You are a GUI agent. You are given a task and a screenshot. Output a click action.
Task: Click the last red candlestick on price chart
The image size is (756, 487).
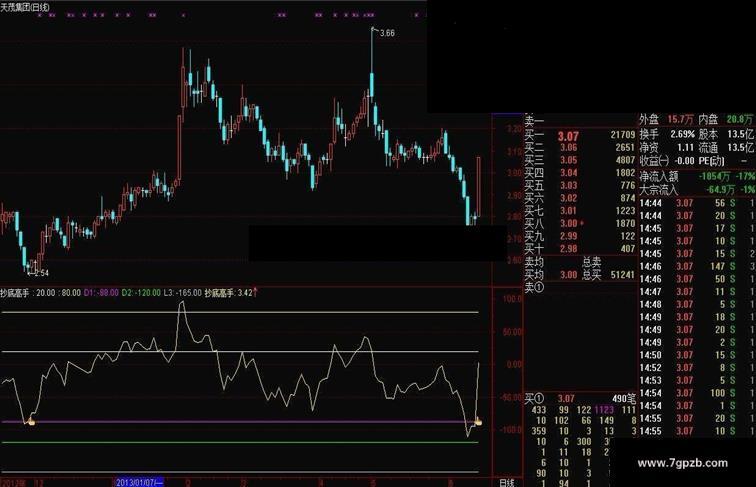point(478,187)
